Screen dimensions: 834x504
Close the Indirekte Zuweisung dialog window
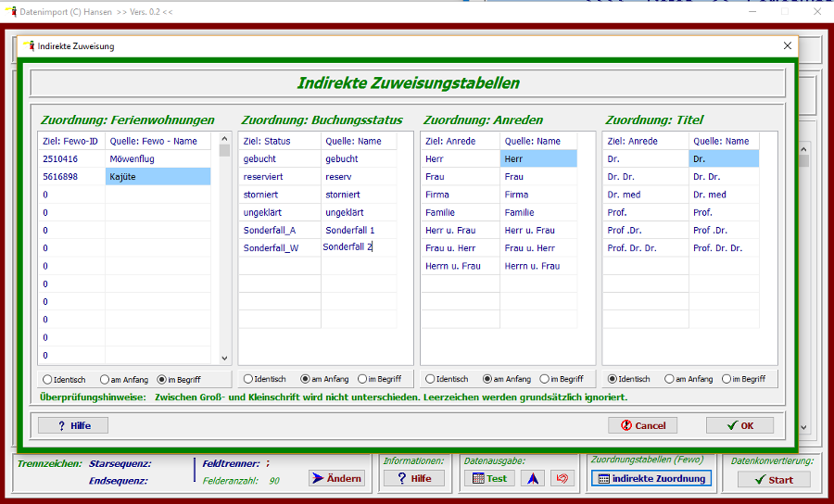[x=788, y=45]
